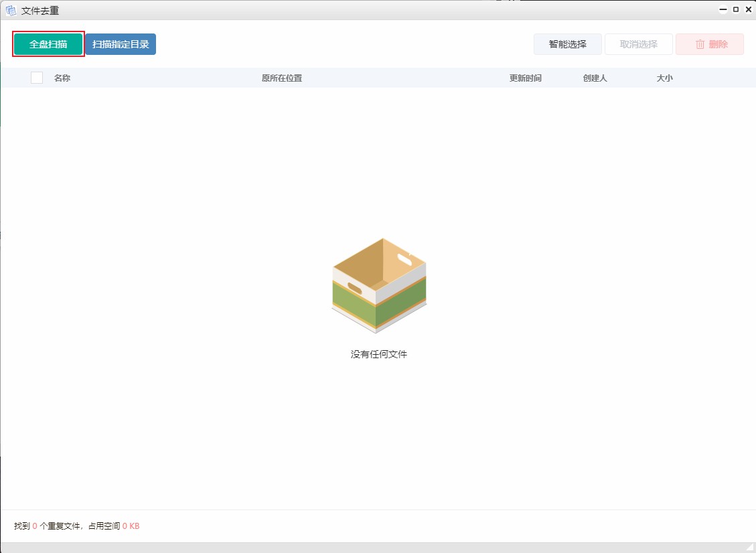Click the 智能选择 smart select button
Image resolution: width=756 pixels, height=553 pixels.
[568, 44]
